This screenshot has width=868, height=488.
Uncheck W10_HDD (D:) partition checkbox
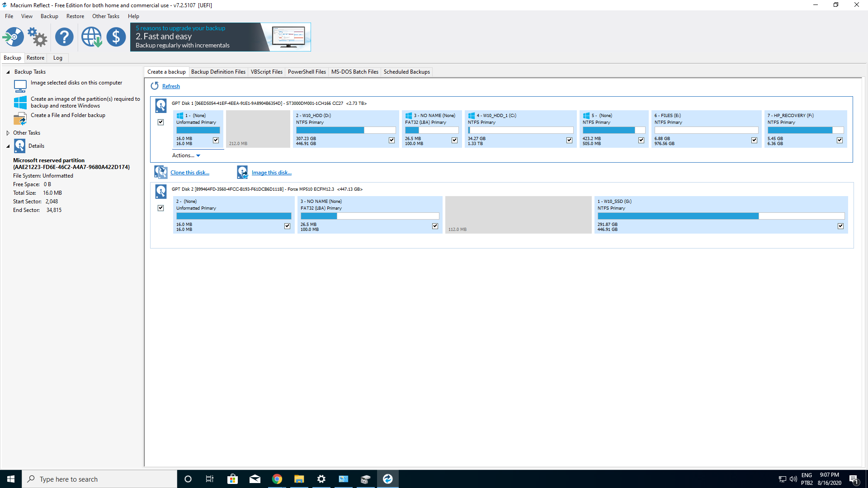(x=392, y=140)
